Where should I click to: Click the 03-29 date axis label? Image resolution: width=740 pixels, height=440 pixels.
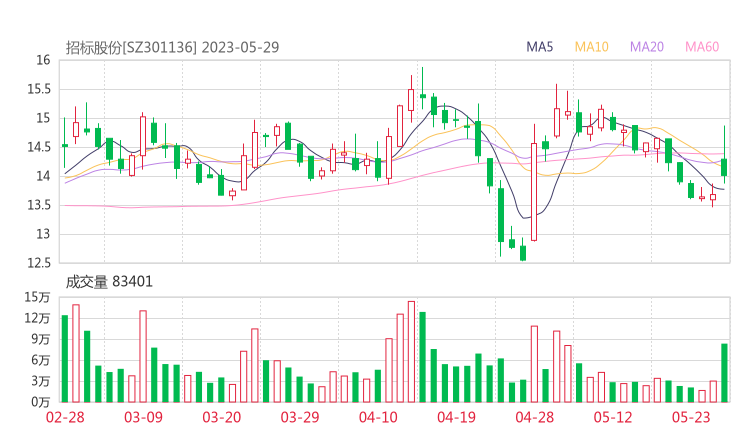coord(300,417)
